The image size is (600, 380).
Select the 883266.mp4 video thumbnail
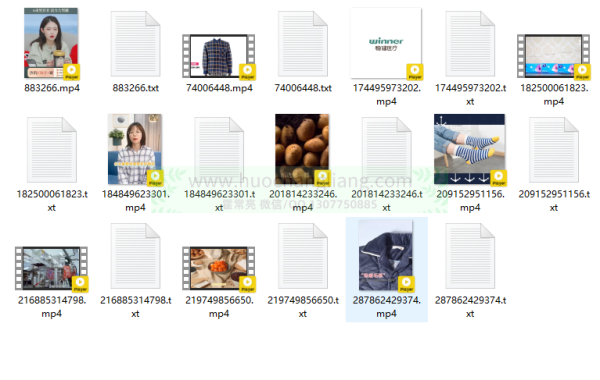point(51,43)
